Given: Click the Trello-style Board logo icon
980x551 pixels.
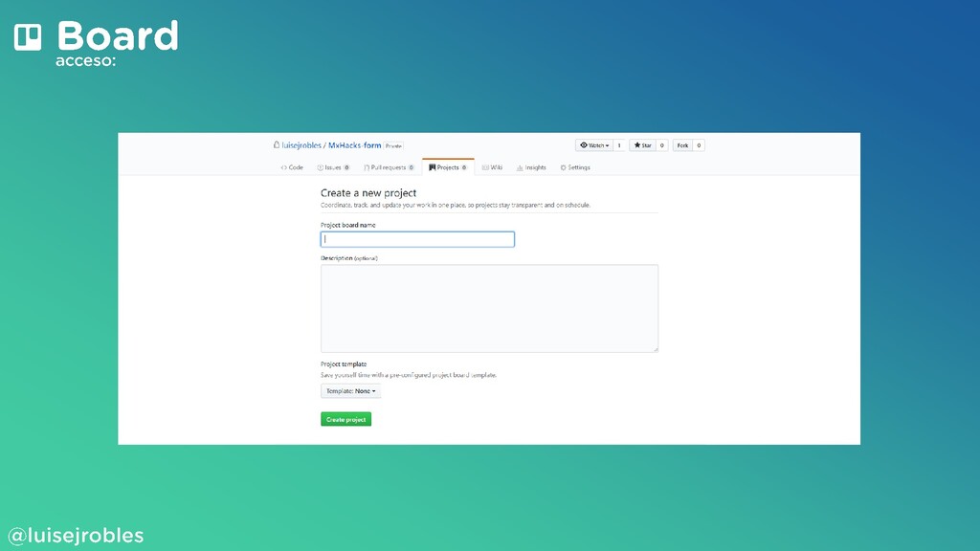Looking at the screenshot, I should pyautogui.click(x=28, y=37).
